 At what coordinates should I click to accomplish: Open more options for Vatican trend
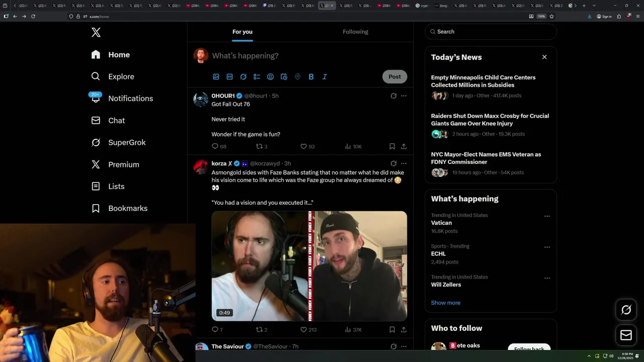coord(547,216)
